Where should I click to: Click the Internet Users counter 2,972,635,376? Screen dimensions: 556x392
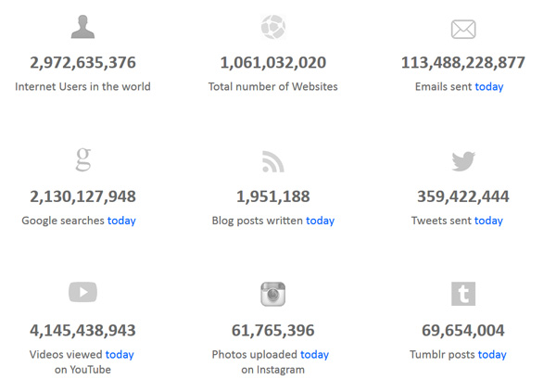[x=82, y=63]
